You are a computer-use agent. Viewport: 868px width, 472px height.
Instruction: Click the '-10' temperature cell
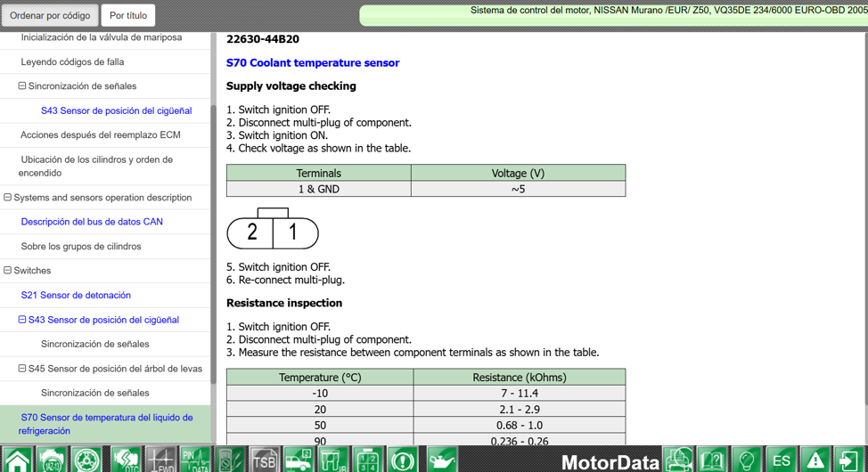pos(320,394)
